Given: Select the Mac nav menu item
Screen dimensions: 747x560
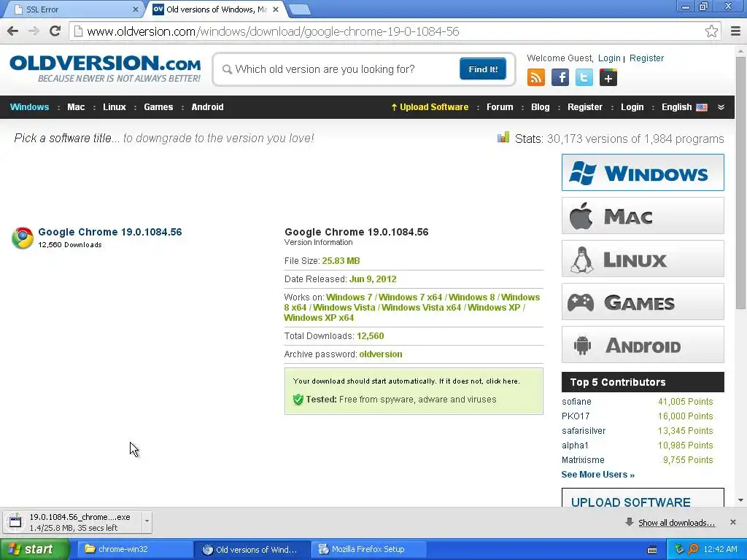Looking at the screenshot, I should tap(76, 107).
